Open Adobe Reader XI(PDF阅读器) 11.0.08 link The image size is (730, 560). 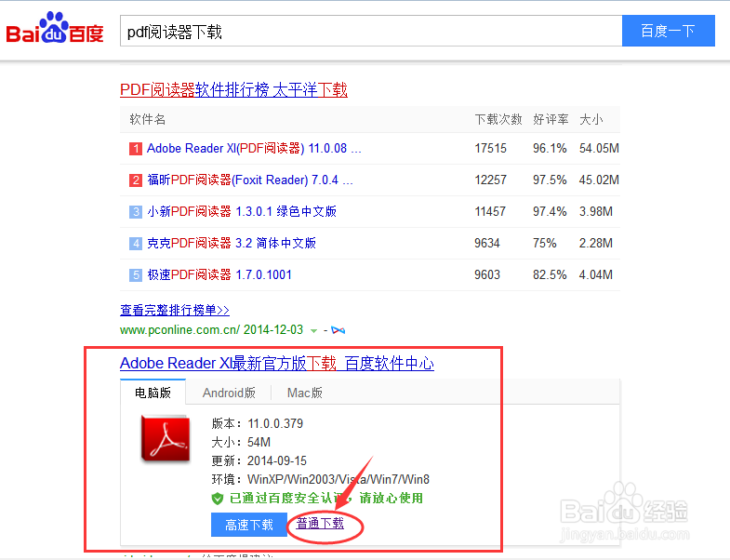point(254,148)
